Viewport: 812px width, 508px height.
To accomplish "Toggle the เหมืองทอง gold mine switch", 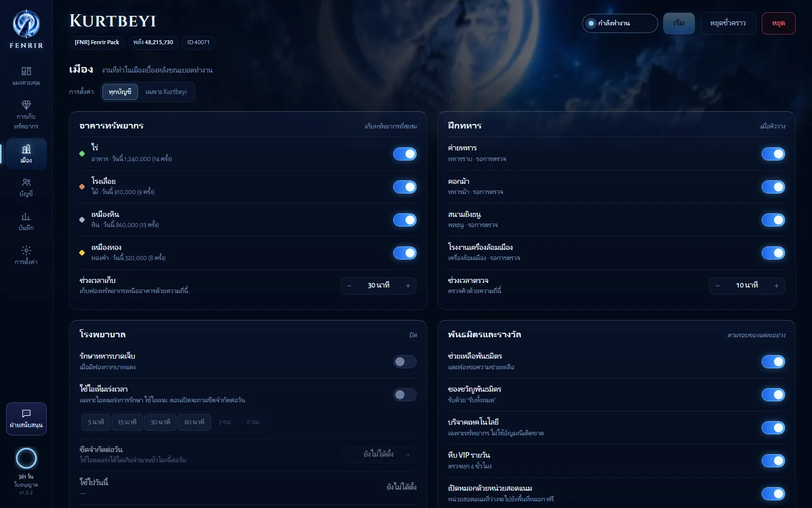I will (405, 253).
